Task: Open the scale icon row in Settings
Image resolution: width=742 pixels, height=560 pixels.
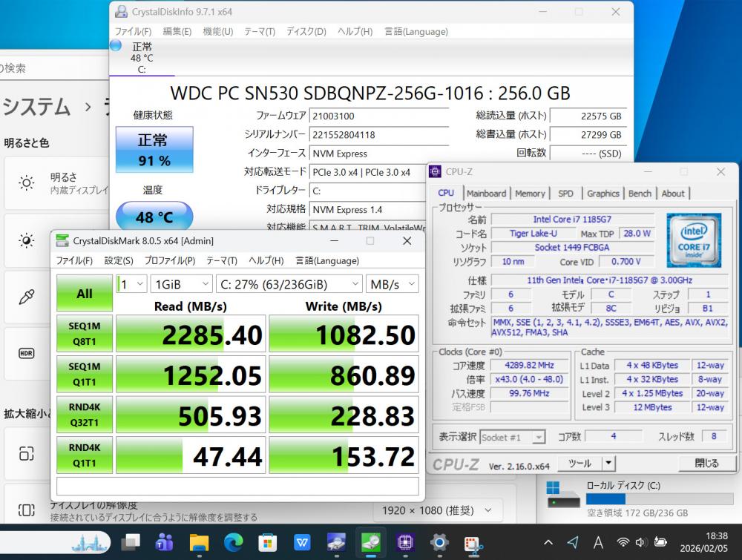Action: click(27, 454)
